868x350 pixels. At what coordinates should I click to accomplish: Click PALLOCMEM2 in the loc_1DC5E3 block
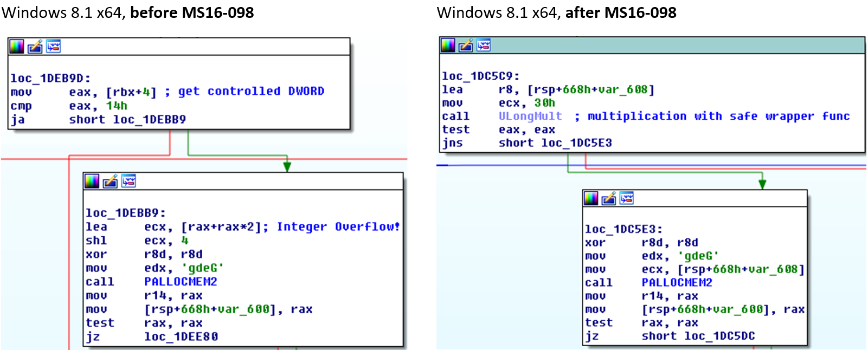tap(677, 282)
